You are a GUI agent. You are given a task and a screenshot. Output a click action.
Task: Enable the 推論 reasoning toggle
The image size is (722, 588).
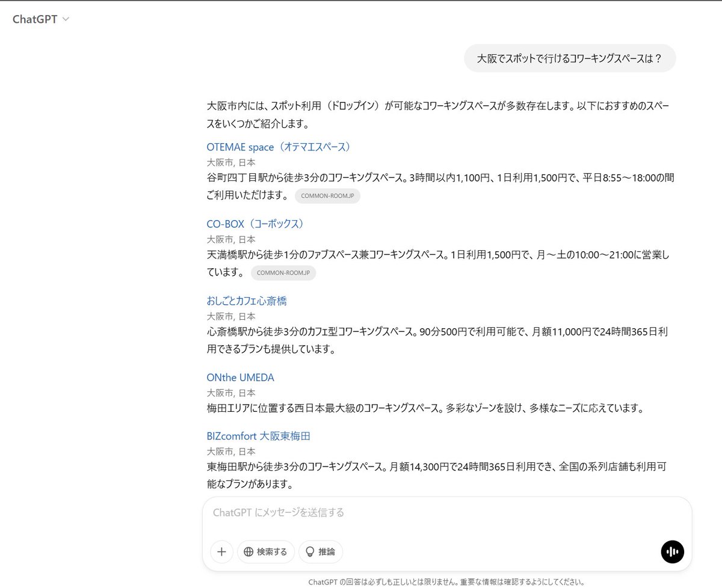coord(321,551)
